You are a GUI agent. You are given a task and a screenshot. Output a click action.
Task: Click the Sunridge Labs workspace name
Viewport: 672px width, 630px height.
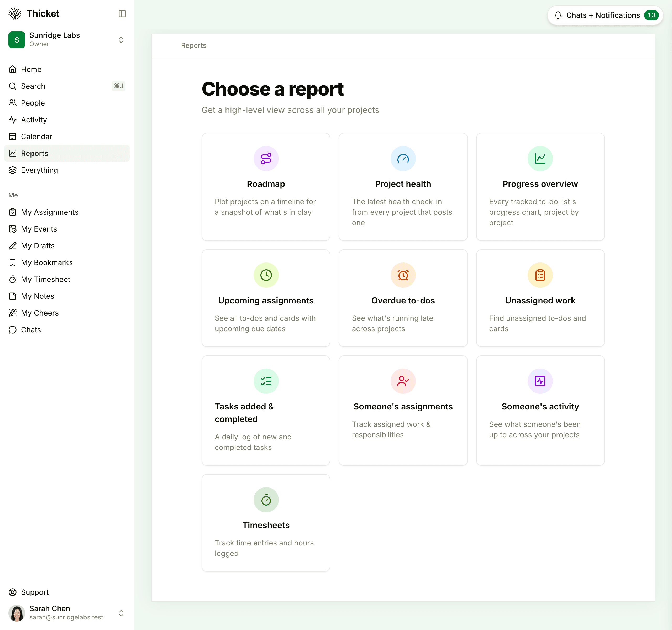[x=54, y=35]
